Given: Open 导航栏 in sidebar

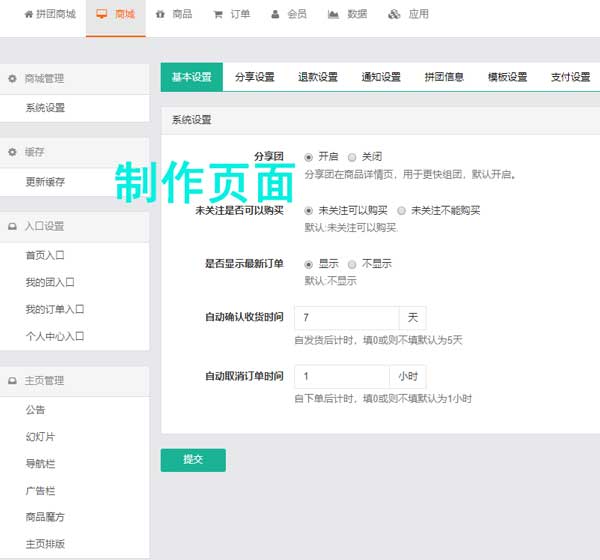Looking at the screenshot, I should point(40,464).
